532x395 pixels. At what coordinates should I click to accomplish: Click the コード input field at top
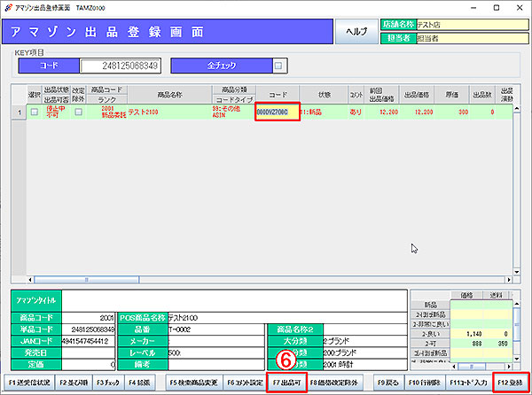click(x=121, y=66)
